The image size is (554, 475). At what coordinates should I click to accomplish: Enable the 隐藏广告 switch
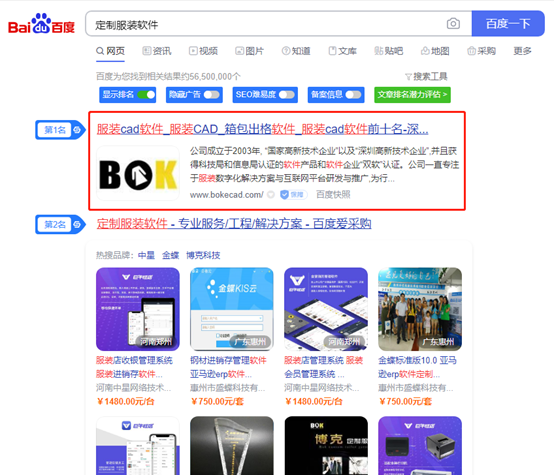point(212,95)
